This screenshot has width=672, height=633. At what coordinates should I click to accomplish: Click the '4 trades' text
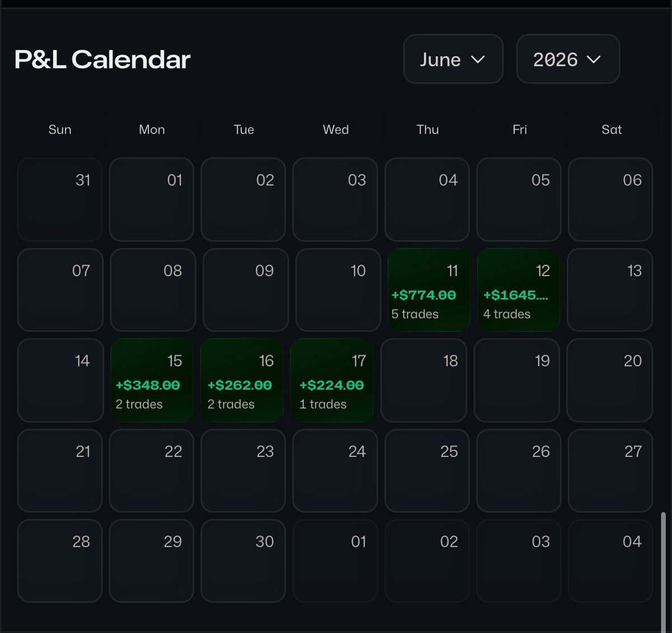(x=507, y=314)
